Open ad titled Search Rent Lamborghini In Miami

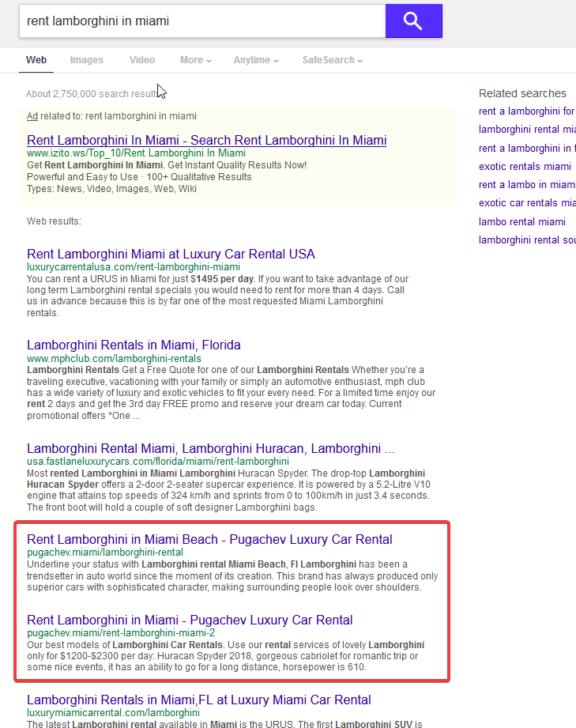206,140
